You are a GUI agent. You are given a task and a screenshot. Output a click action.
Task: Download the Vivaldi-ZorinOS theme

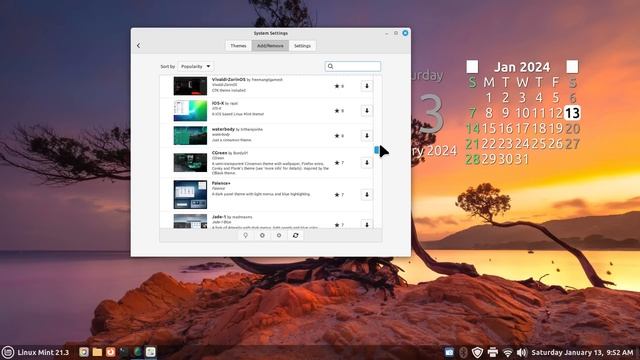(x=367, y=86)
